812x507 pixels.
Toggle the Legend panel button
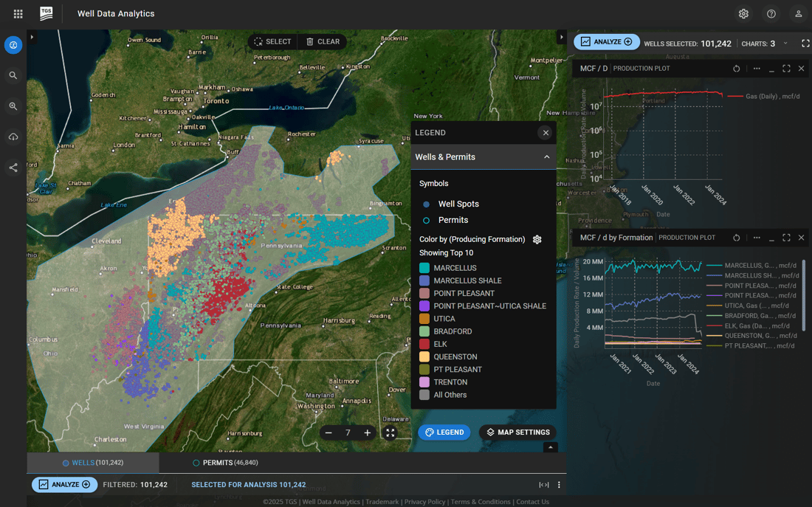[444, 432]
